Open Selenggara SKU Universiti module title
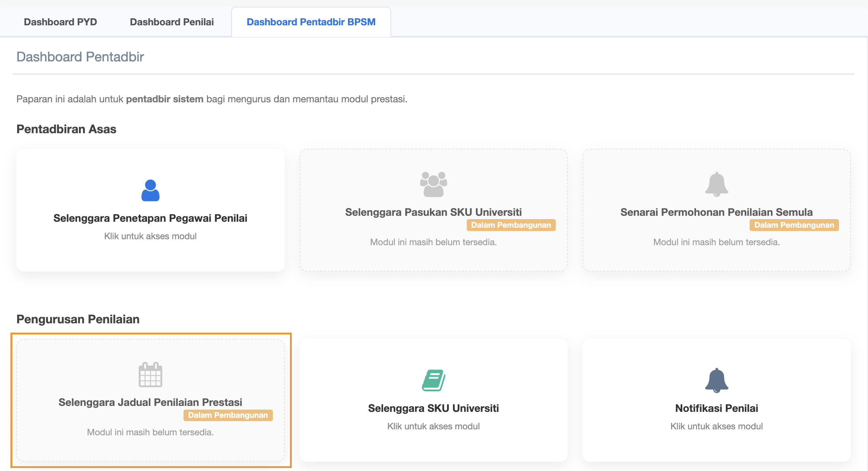 [433, 408]
